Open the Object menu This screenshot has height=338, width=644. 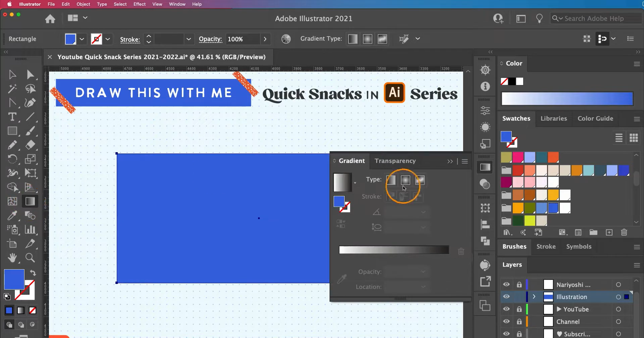83,4
